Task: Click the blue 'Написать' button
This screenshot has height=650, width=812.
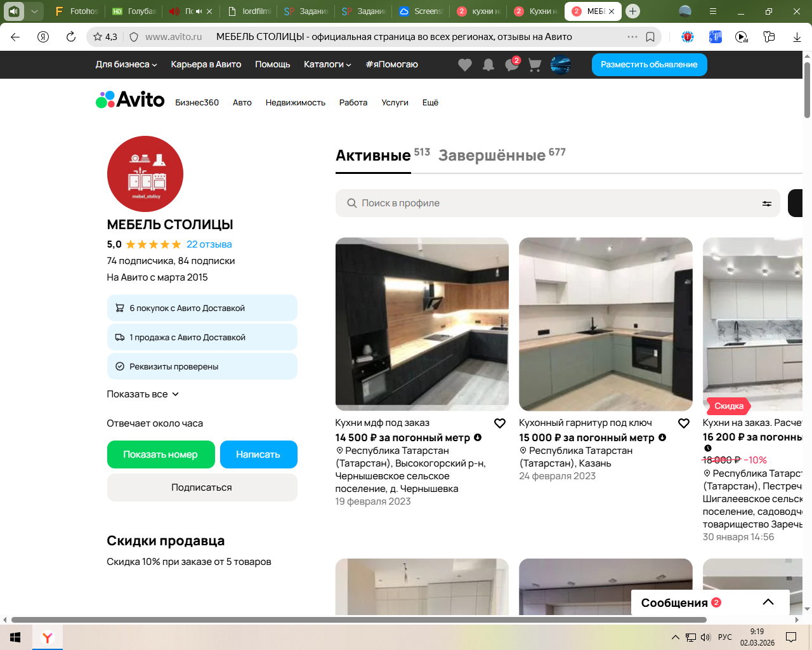Action: pyautogui.click(x=258, y=454)
